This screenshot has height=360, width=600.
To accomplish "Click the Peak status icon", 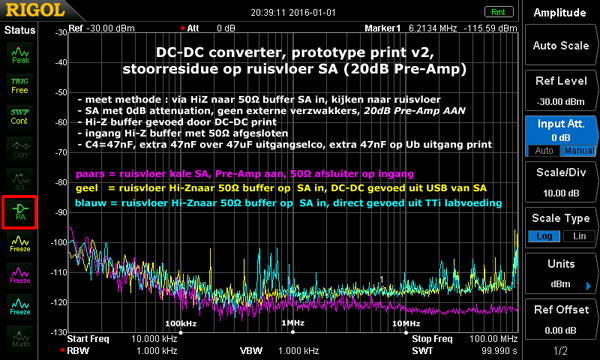I will tap(20, 55).
